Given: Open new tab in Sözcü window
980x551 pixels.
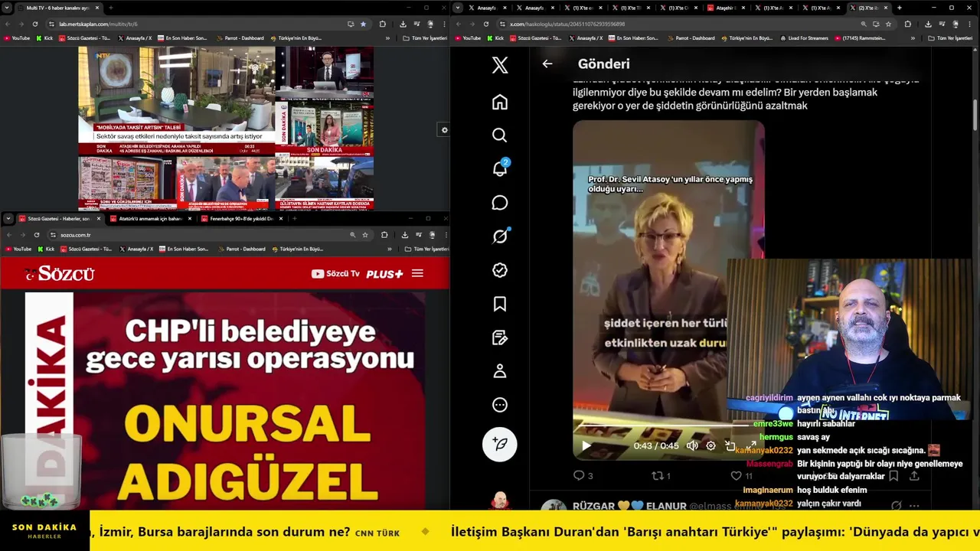Looking at the screenshot, I should click(296, 218).
